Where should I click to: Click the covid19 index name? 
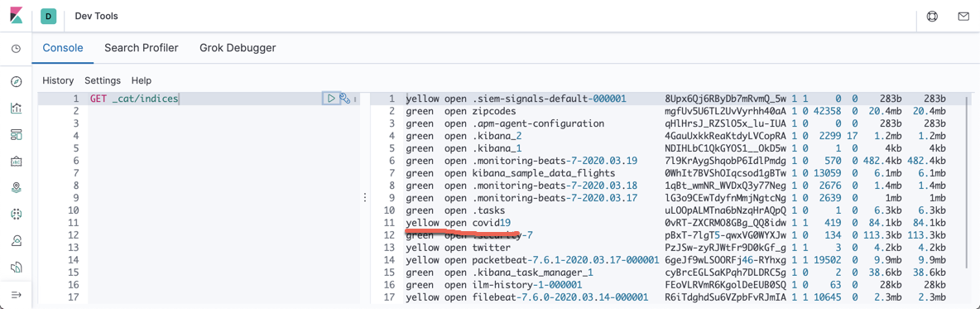coord(492,223)
